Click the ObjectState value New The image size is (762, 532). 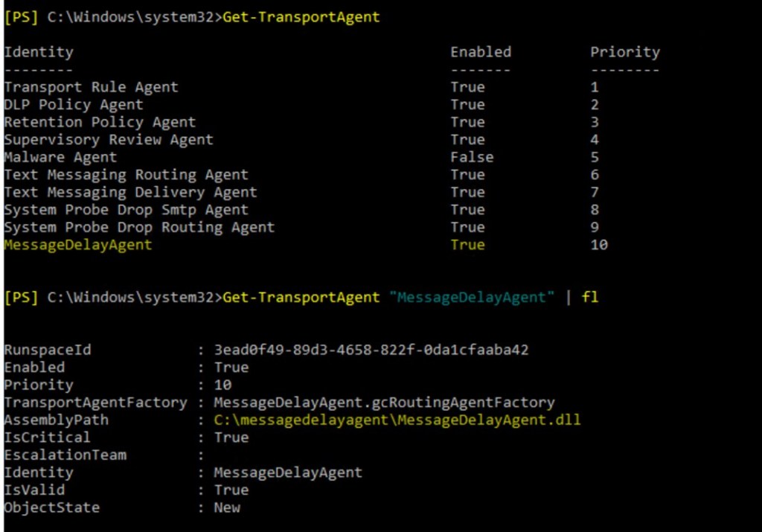tap(227, 507)
